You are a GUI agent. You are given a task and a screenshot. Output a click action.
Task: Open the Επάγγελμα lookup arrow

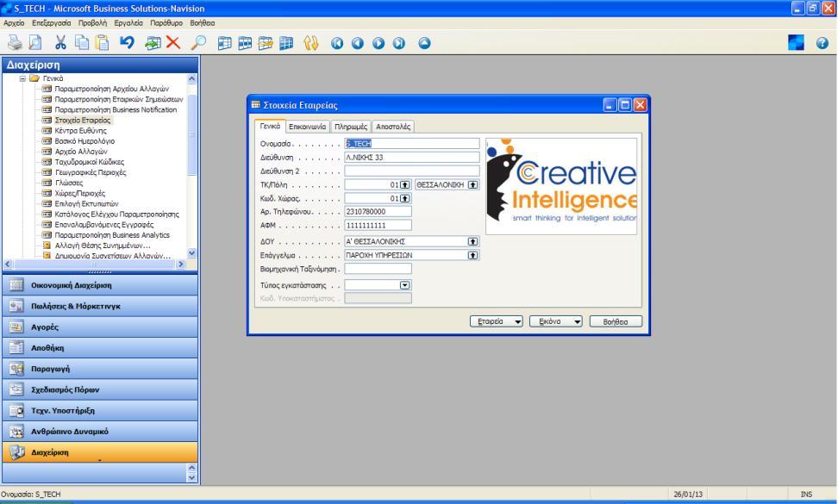coord(473,255)
